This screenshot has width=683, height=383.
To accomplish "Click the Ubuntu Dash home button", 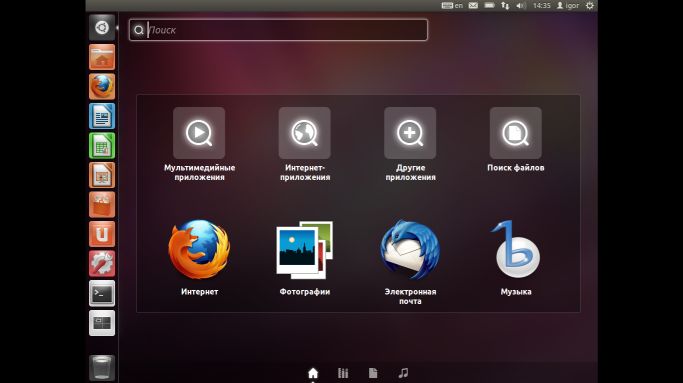I will (x=102, y=27).
